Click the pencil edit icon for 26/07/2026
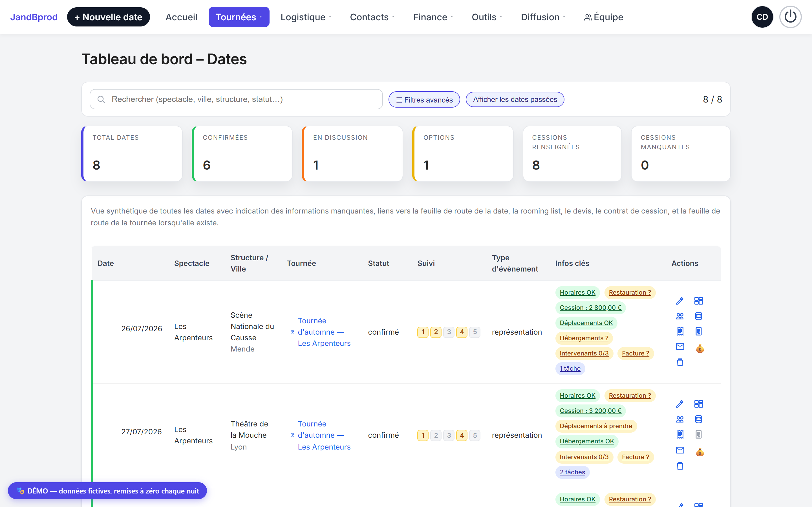 tap(680, 301)
